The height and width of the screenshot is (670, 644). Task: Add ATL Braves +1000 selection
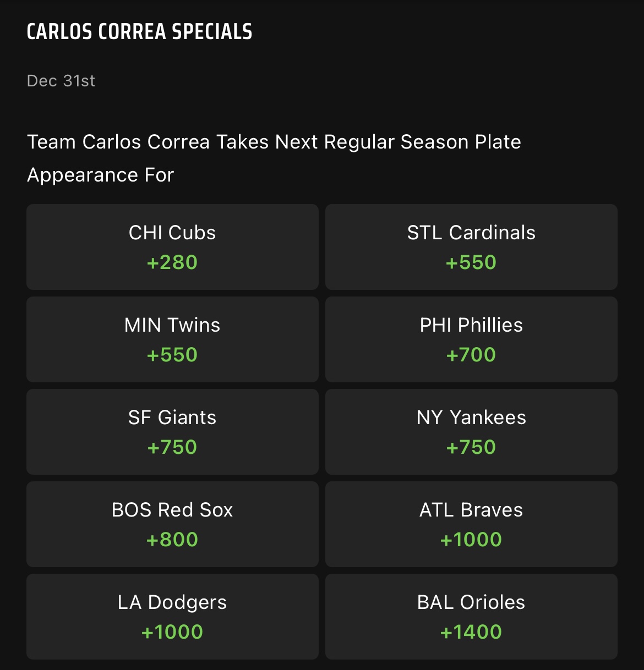tap(471, 524)
